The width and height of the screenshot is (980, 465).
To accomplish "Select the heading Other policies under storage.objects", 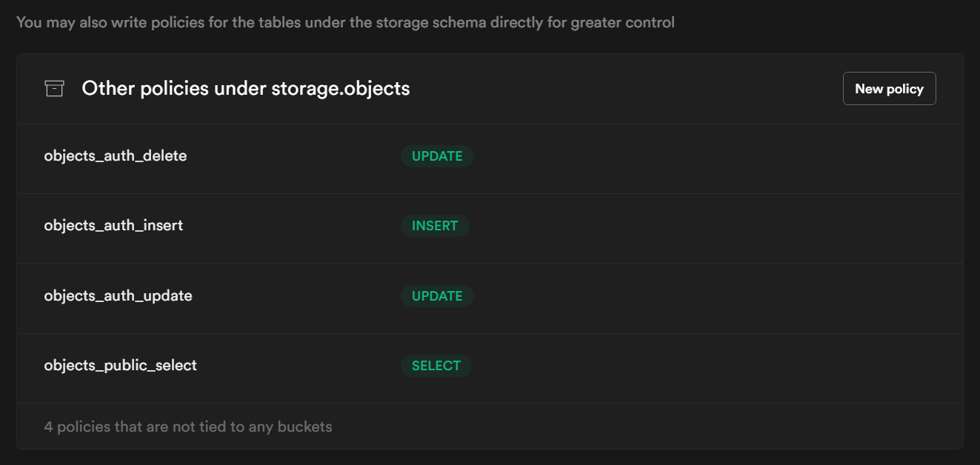I will [247, 88].
